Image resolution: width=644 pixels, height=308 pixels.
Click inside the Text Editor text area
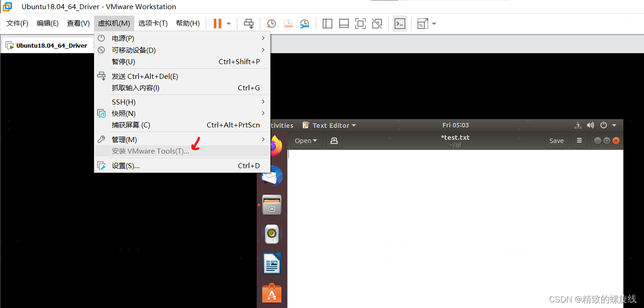pos(455,229)
